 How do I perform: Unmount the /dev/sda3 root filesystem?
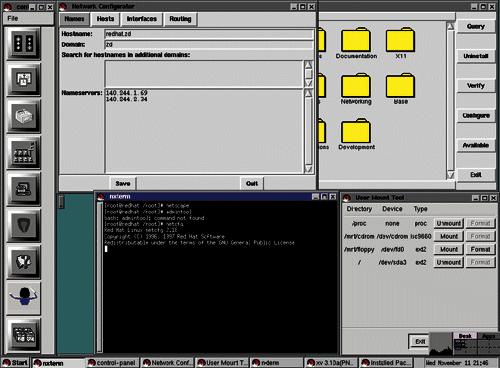pyautogui.click(x=449, y=262)
